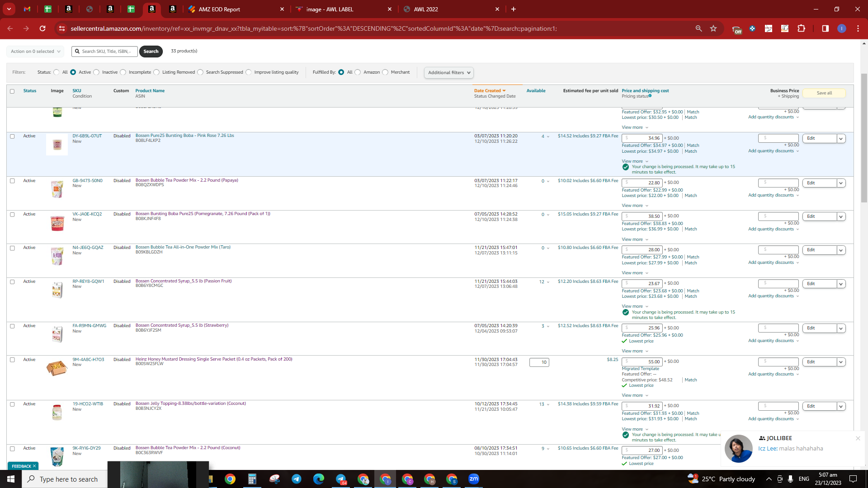
Task: Sort by the Available column
Action: tap(536, 91)
